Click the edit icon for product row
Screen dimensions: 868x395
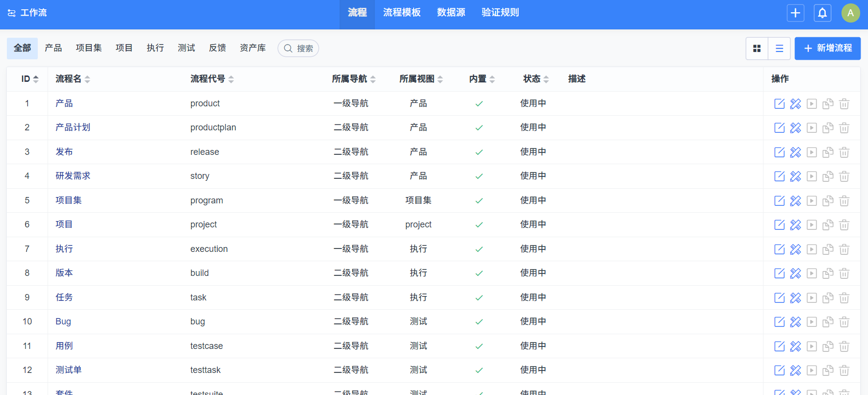click(779, 103)
